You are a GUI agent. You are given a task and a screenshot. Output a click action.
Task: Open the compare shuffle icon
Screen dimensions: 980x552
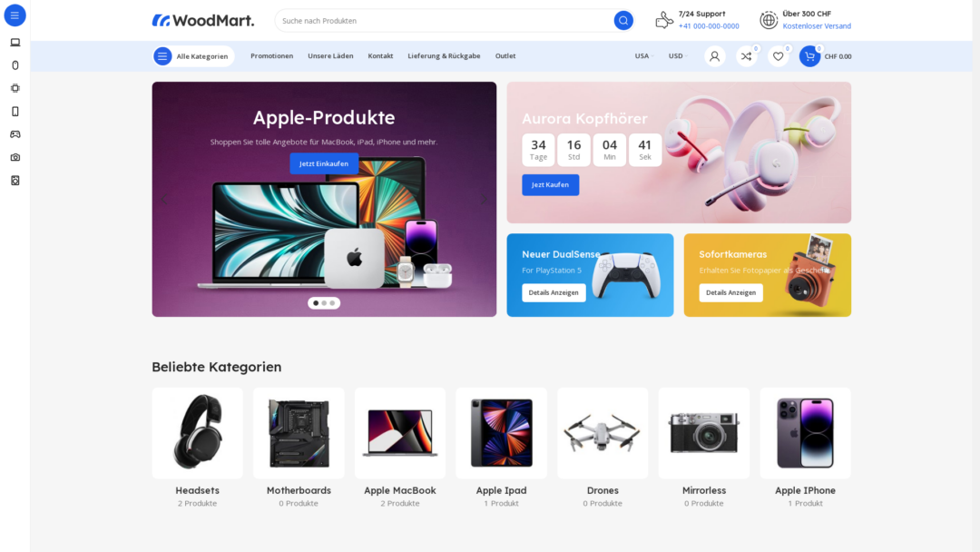pyautogui.click(x=746, y=56)
